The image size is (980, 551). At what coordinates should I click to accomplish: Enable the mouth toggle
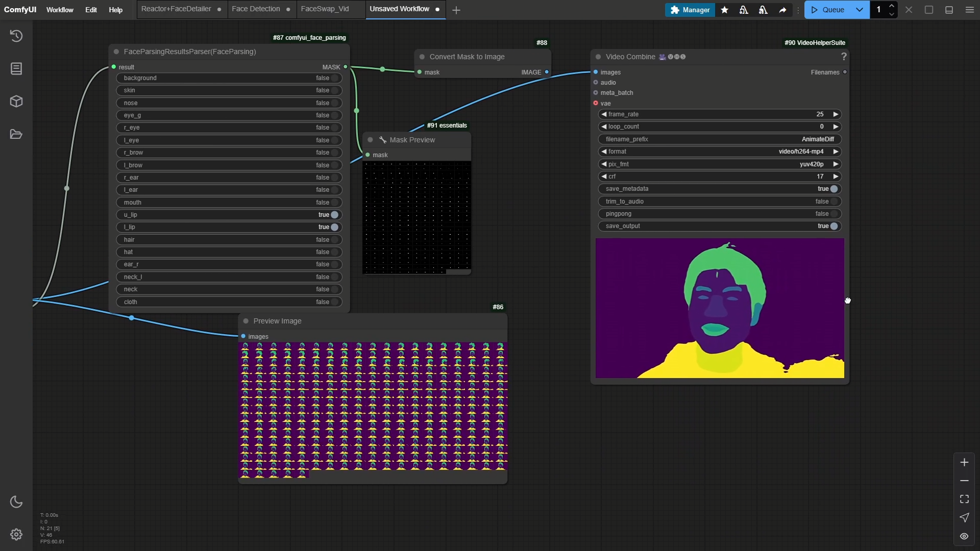(334, 203)
